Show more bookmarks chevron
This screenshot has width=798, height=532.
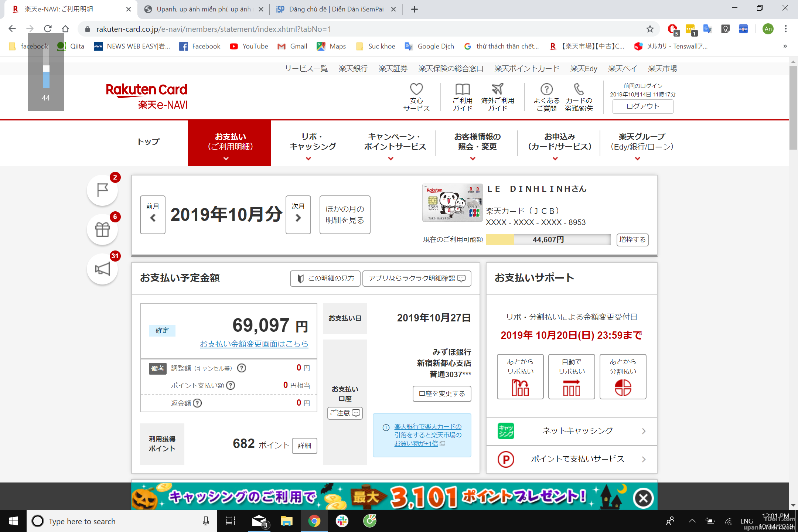pyautogui.click(x=785, y=46)
